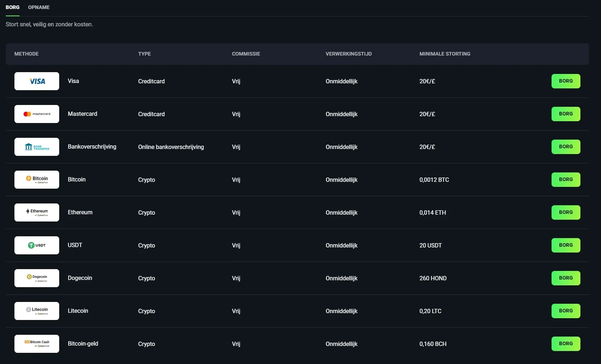Click Onmiddellijk in Bitcoin-geld row
The image size is (601, 364).
coord(341,344)
